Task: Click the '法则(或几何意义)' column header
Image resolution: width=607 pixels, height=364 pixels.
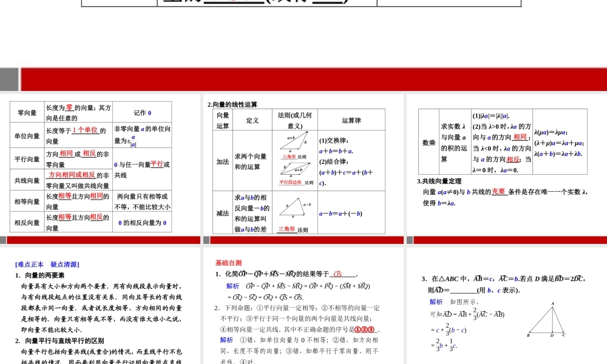Action: click(x=295, y=120)
